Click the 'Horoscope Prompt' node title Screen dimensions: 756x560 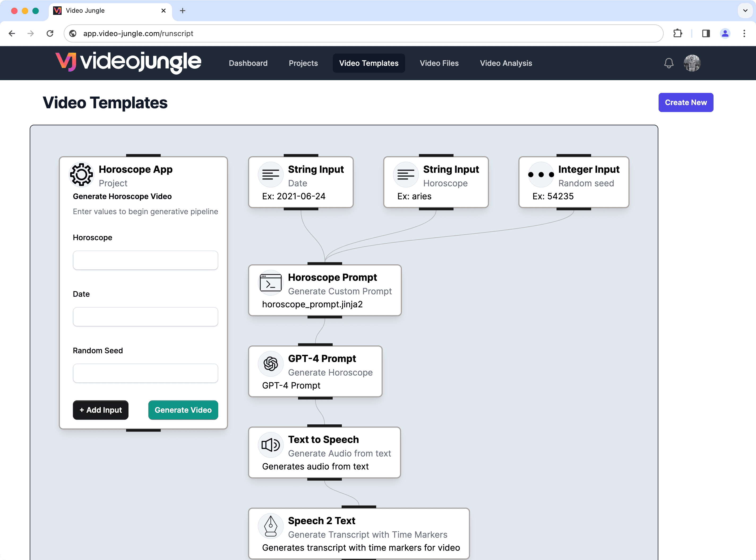tap(332, 277)
